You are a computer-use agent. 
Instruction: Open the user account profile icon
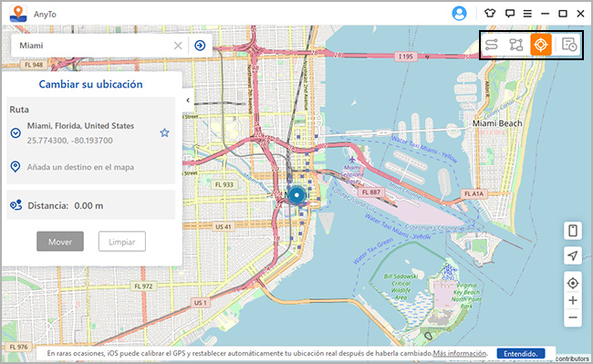tap(459, 14)
